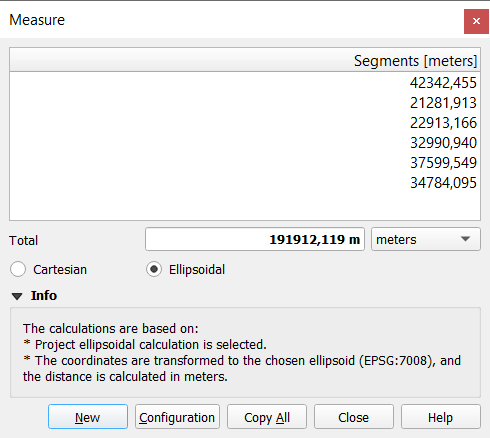490x438 pixels.
Task: Select segment value 22913,166
Action: coord(443,123)
